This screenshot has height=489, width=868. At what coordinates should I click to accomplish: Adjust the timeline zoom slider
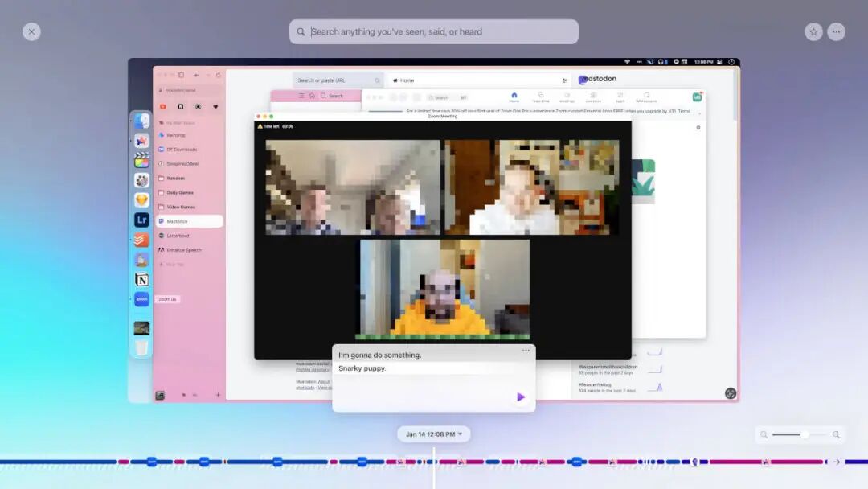(805, 435)
